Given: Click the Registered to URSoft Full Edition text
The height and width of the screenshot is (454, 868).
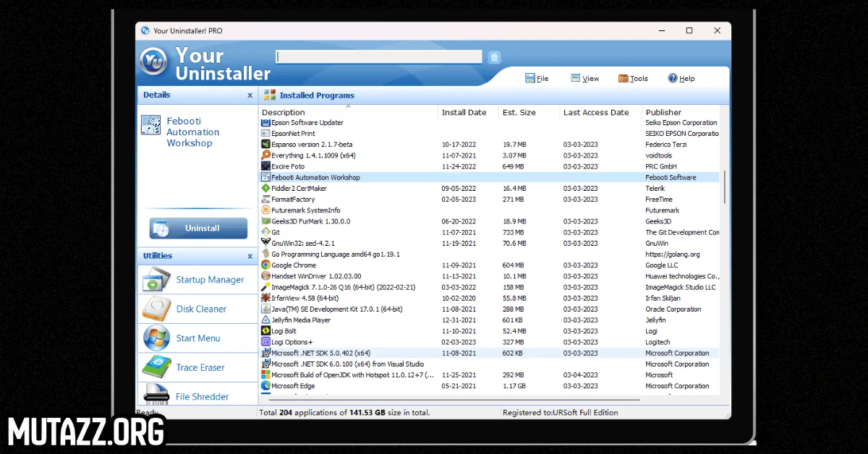Looking at the screenshot, I should click(561, 412).
